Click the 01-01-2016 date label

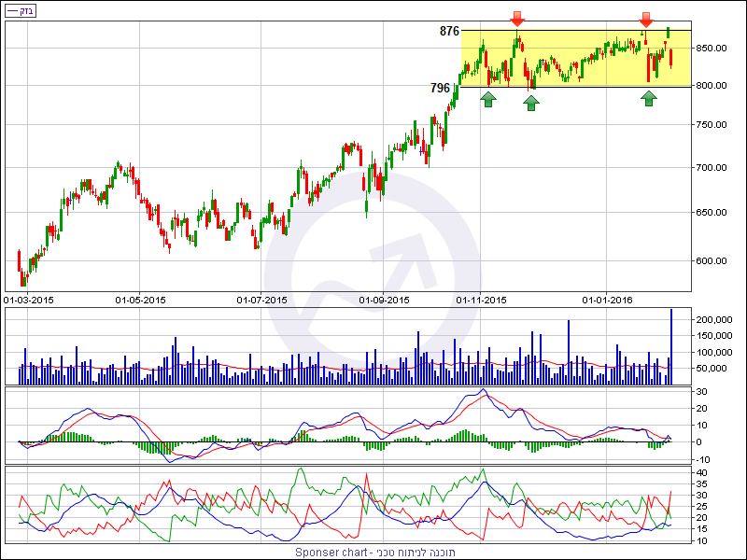(x=608, y=300)
